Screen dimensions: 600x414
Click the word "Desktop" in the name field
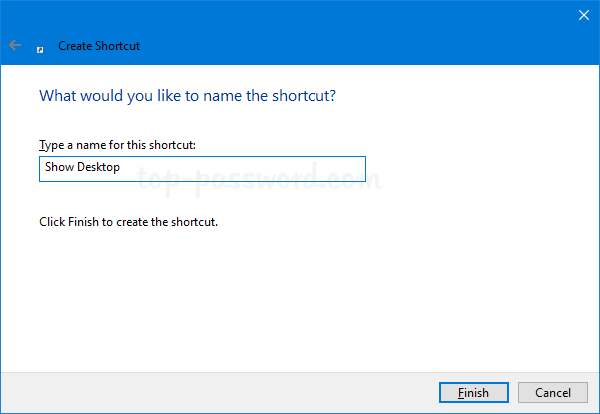[98, 168]
